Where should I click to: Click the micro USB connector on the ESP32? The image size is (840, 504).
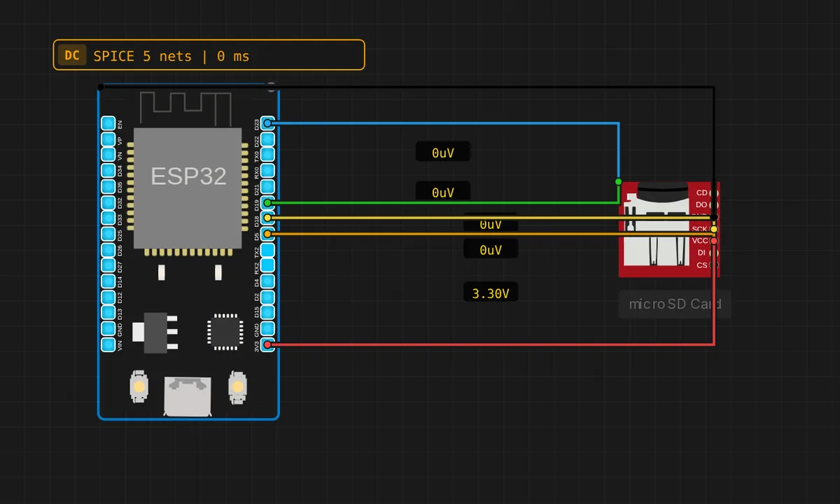pos(188,396)
